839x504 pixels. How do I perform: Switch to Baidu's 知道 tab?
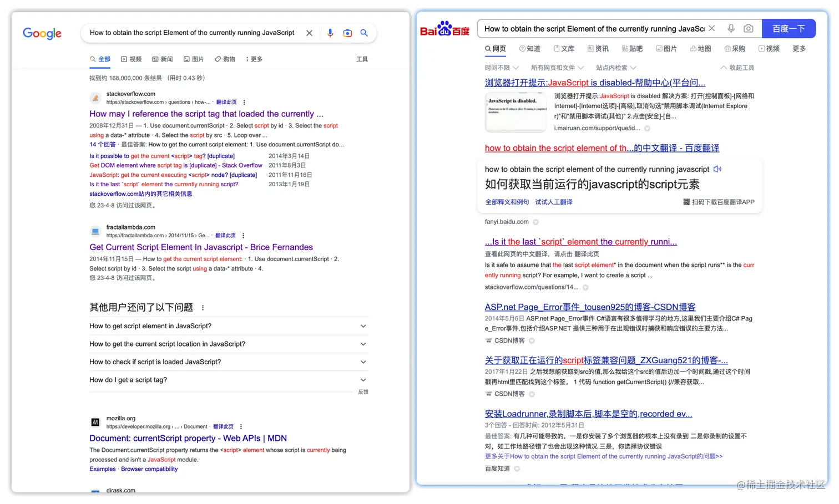tap(530, 49)
